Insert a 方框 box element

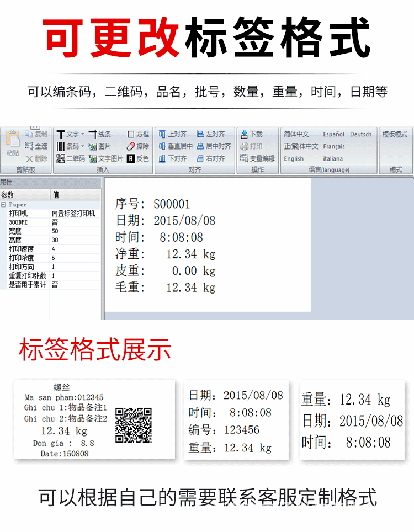(x=138, y=134)
